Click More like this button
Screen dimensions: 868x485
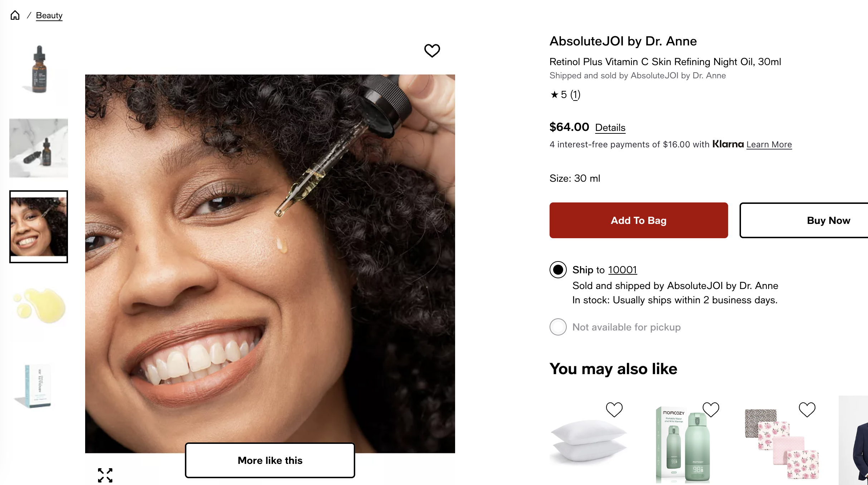coord(270,460)
